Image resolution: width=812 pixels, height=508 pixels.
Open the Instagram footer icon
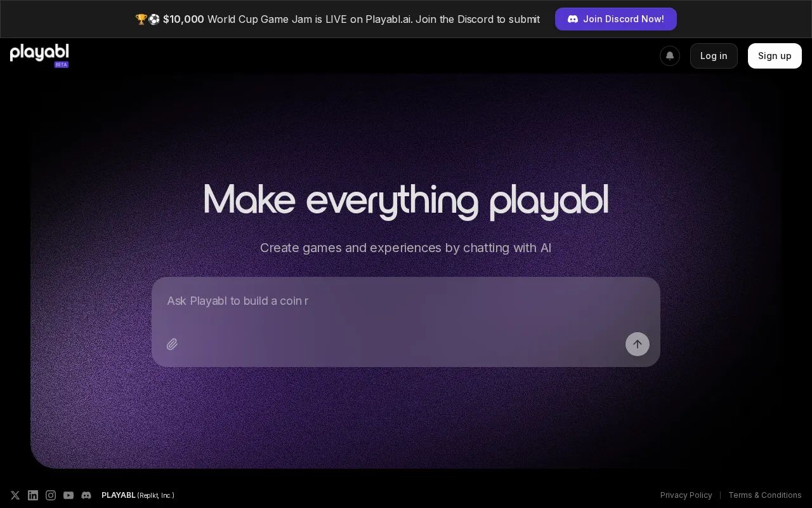point(51,495)
